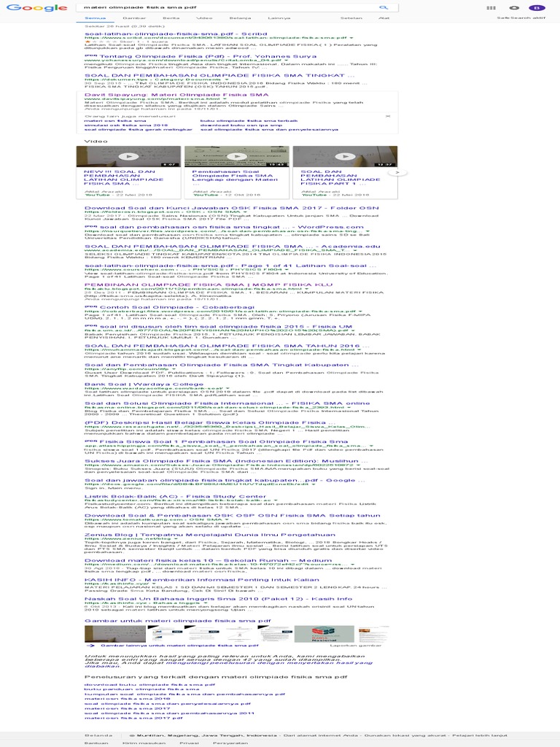Viewport: 560px width, 747px height.
Task: Open 'Bank Soal | Wardaya College' result
Action: pyautogui.click(x=144, y=384)
